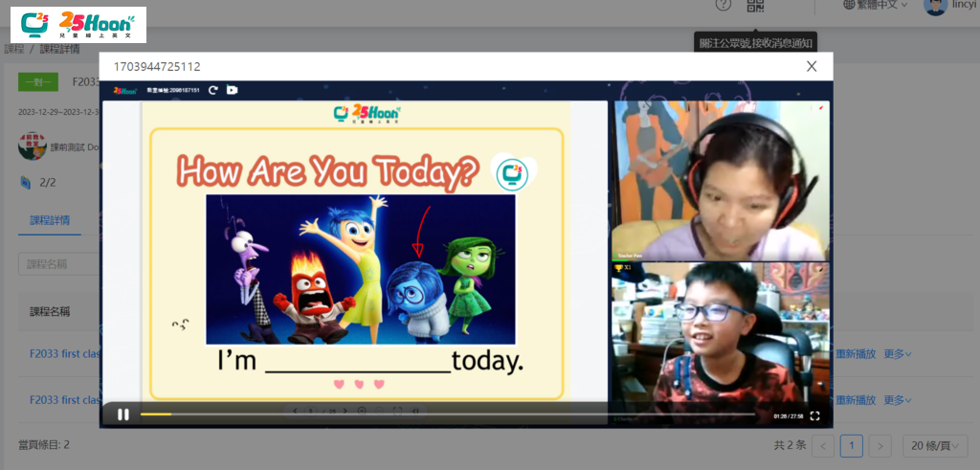The width and height of the screenshot is (980, 470).
Task: Click the refresh icon in classroom header
Action: tap(213, 90)
